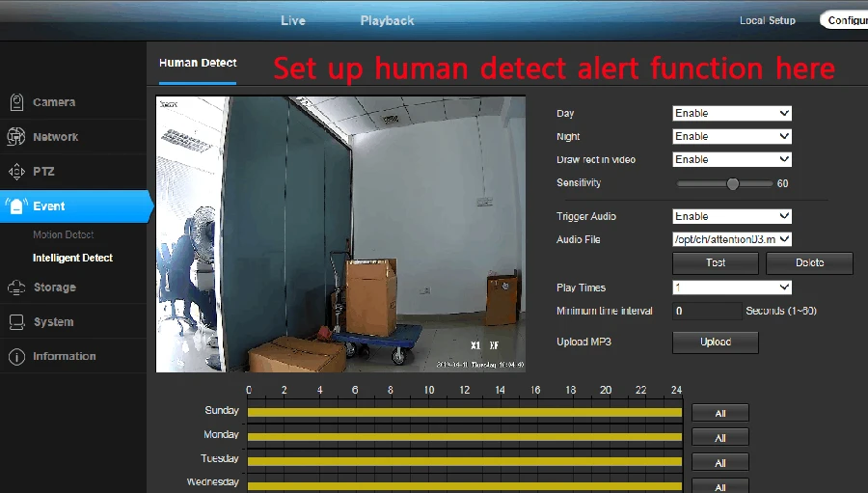Open the Configuration tab at top right
The width and height of the screenshot is (868, 493).
click(845, 20)
